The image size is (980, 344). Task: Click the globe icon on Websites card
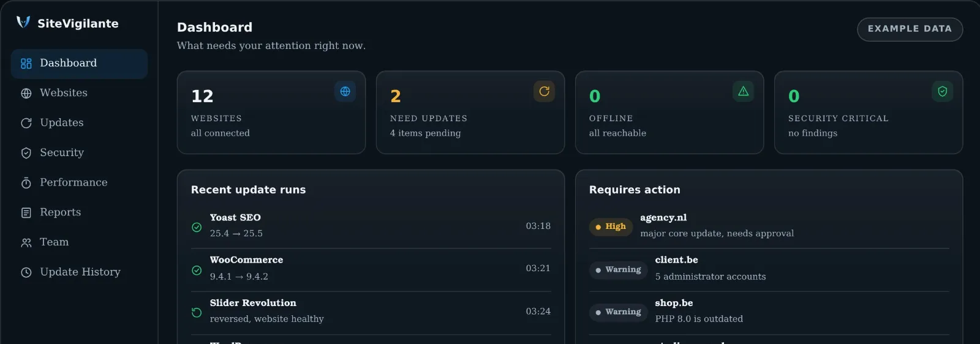point(345,91)
